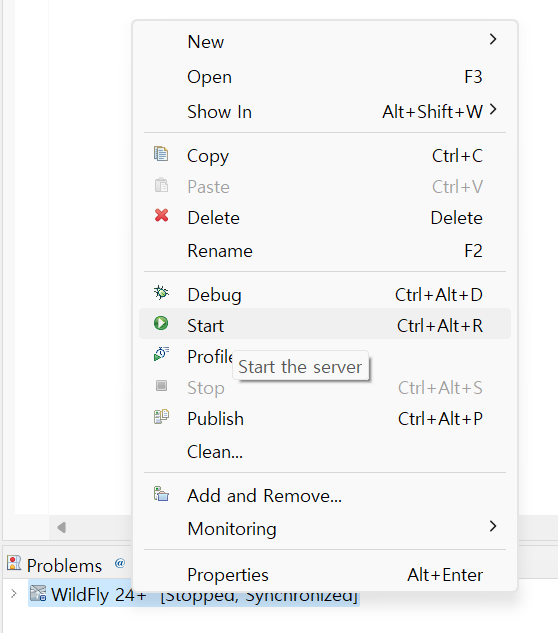The height and width of the screenshot is (633, 558).
Task: Click the Start menu label
Action: (206, 326)
